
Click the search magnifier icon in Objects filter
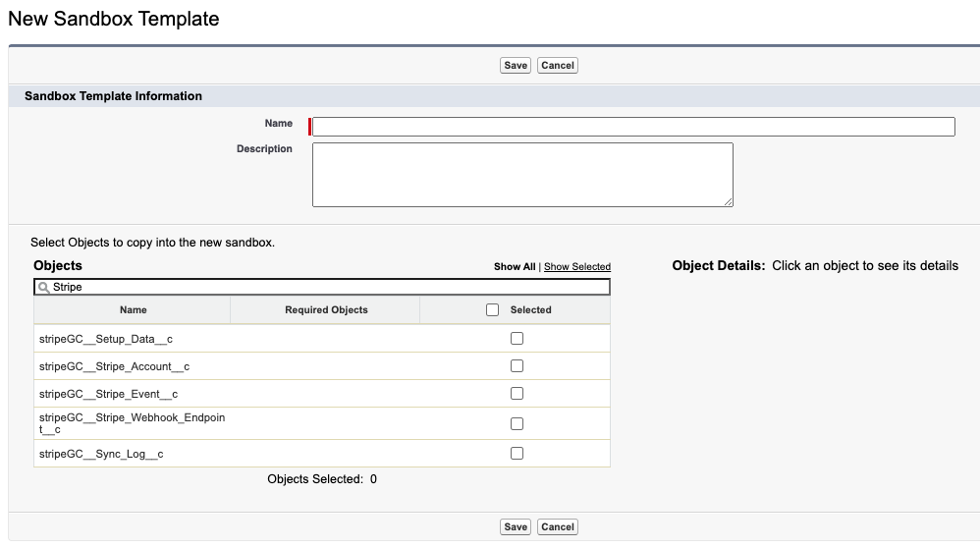[x=43, y=287]
